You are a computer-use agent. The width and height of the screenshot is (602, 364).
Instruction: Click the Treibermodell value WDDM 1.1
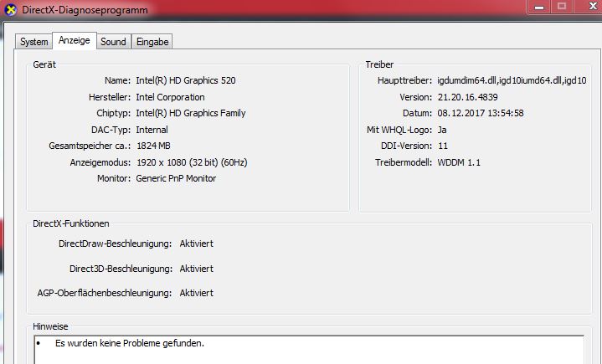460,161
